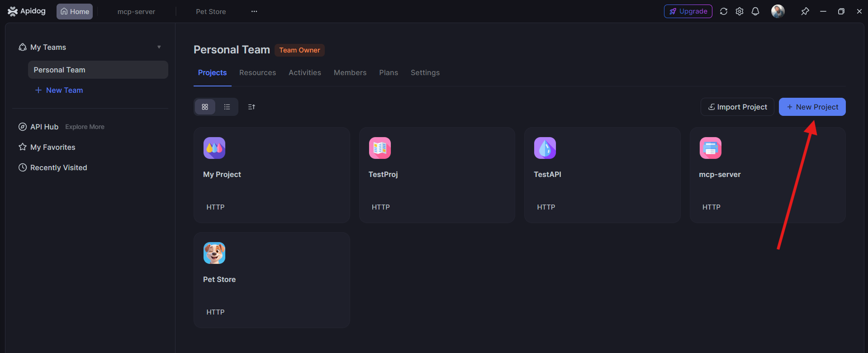Restore down the Apidog window
Image resolution: width=868 pixels, height=353 pixels.
pos(841,11)
